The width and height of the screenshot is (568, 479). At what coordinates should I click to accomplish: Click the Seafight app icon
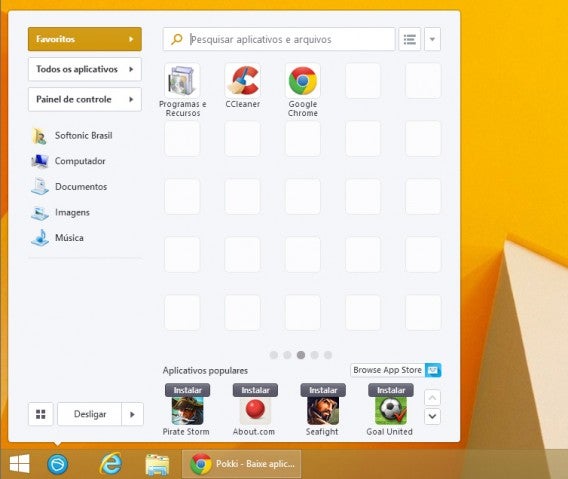323,411
